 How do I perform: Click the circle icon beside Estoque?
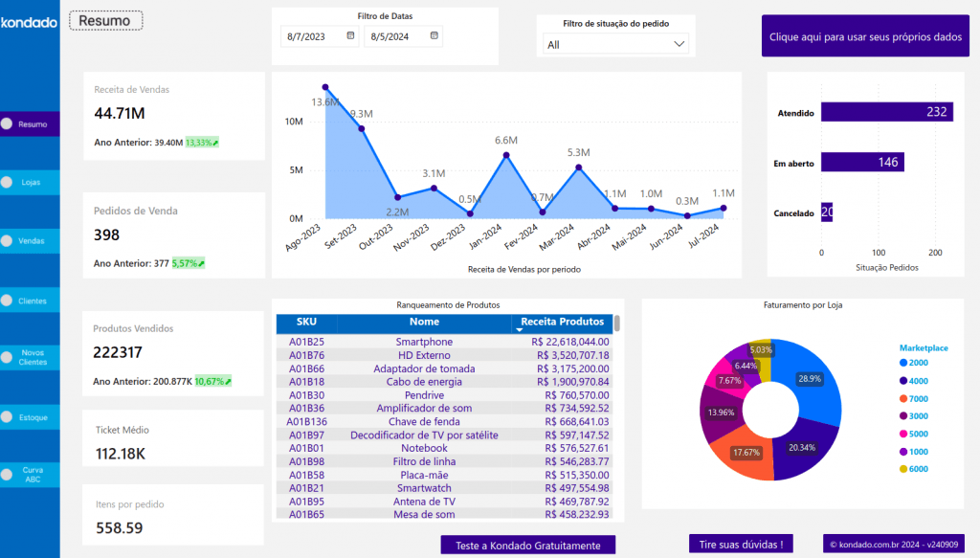[x=7, y=417]
